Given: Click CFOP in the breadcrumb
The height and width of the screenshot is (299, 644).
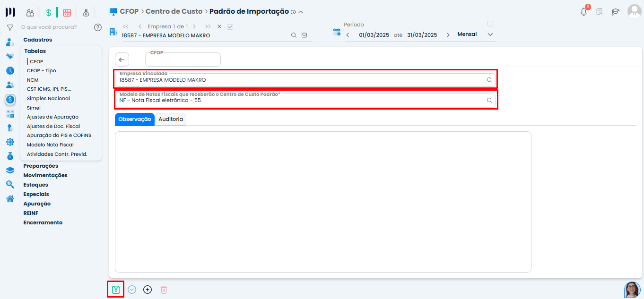Looking at the screenshot, I should [129, 11].
